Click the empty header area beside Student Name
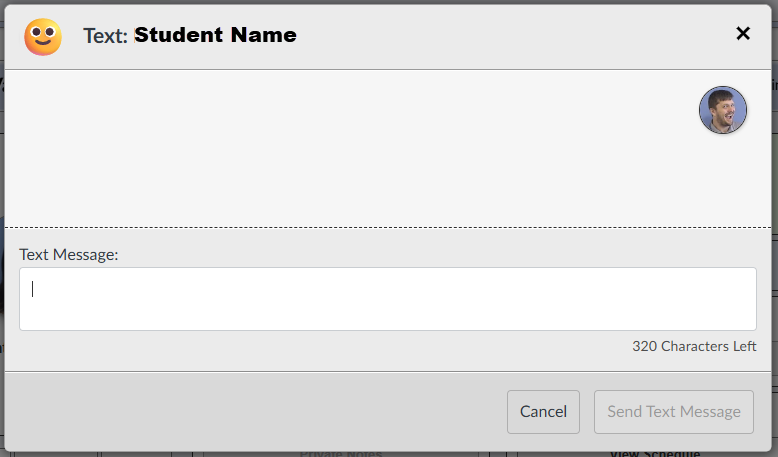 click(x=511, y=36)
